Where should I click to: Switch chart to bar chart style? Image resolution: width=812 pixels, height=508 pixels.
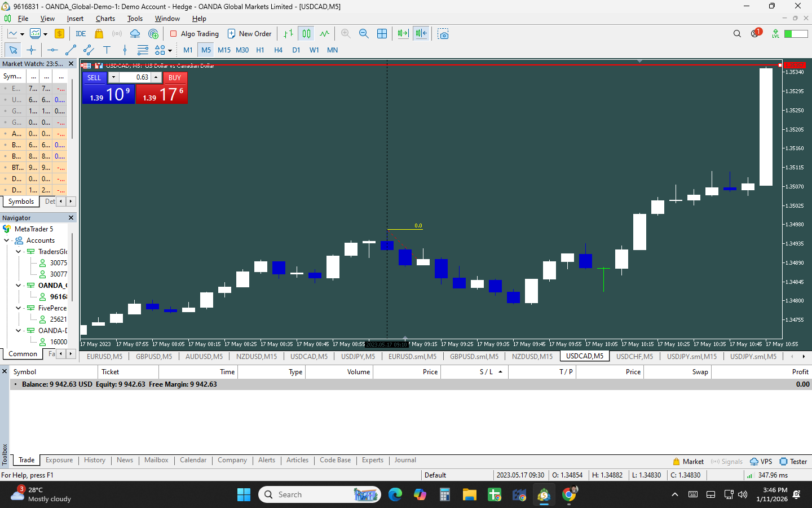click(x=288, y=34)
